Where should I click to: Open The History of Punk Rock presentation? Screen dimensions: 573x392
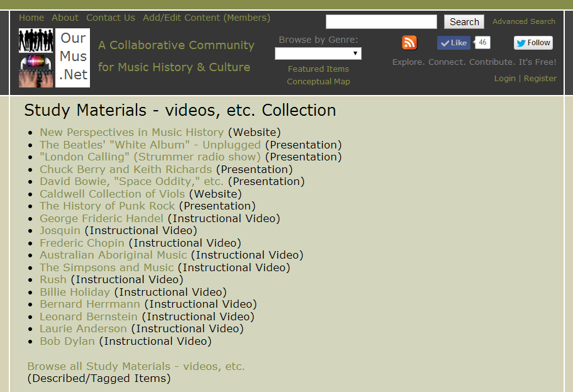tap(107, 206)
